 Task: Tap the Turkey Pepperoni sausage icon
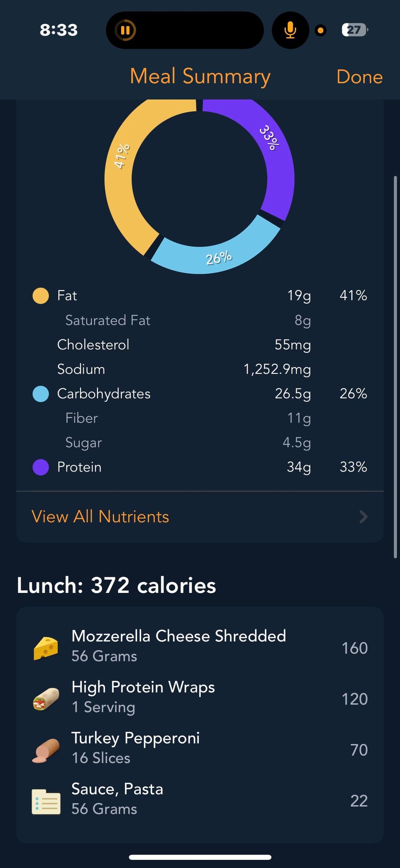coord(46,750)
